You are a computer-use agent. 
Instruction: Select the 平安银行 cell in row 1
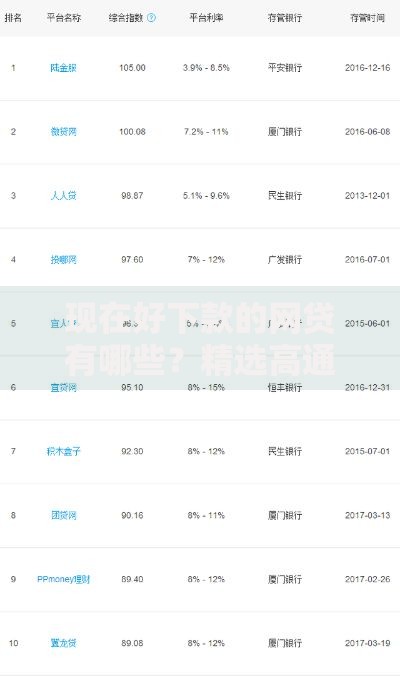point(284,68)
